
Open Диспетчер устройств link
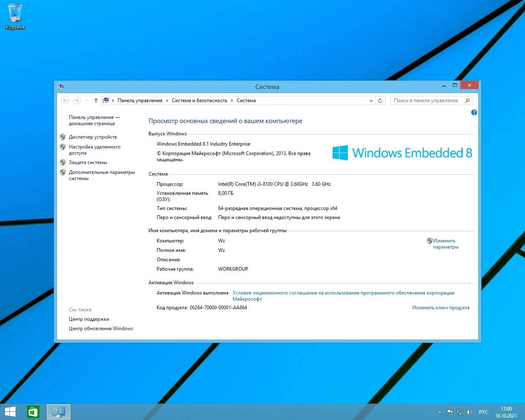(x=93, y=137)
